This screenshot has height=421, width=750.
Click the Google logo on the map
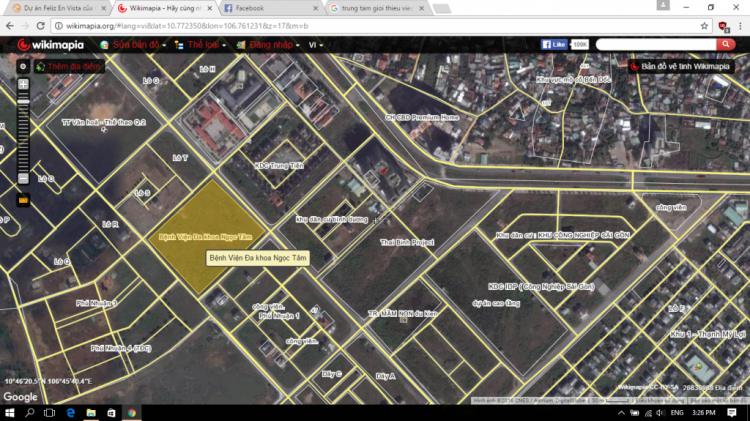(21, 397)
